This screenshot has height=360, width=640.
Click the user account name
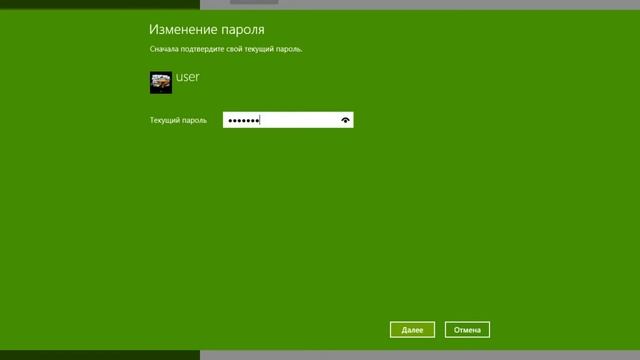tap(188, 77)
